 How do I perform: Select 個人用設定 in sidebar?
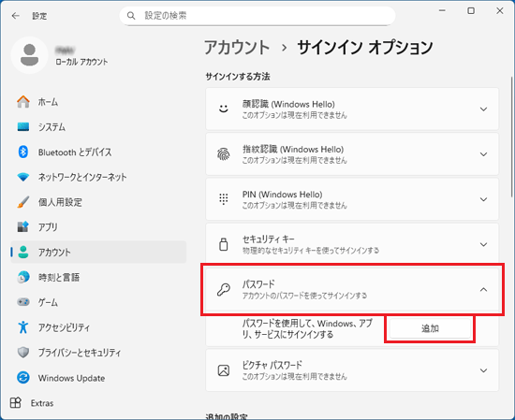(x=98, y=202)
